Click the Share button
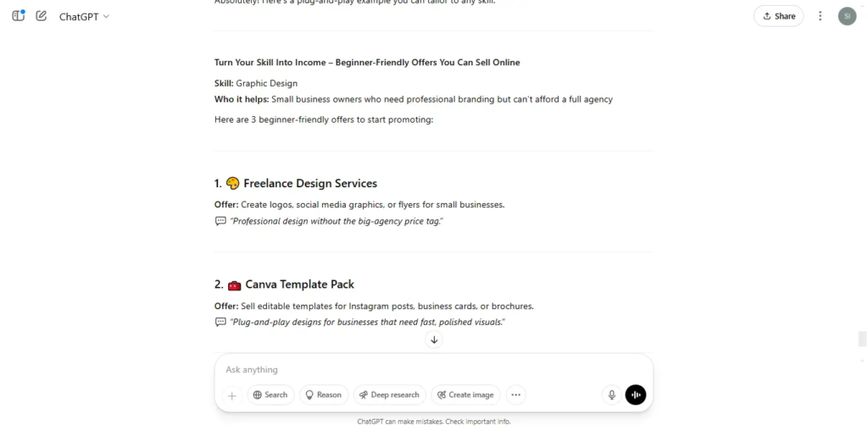This screenshot has width=868, height=431. [778, 16]
